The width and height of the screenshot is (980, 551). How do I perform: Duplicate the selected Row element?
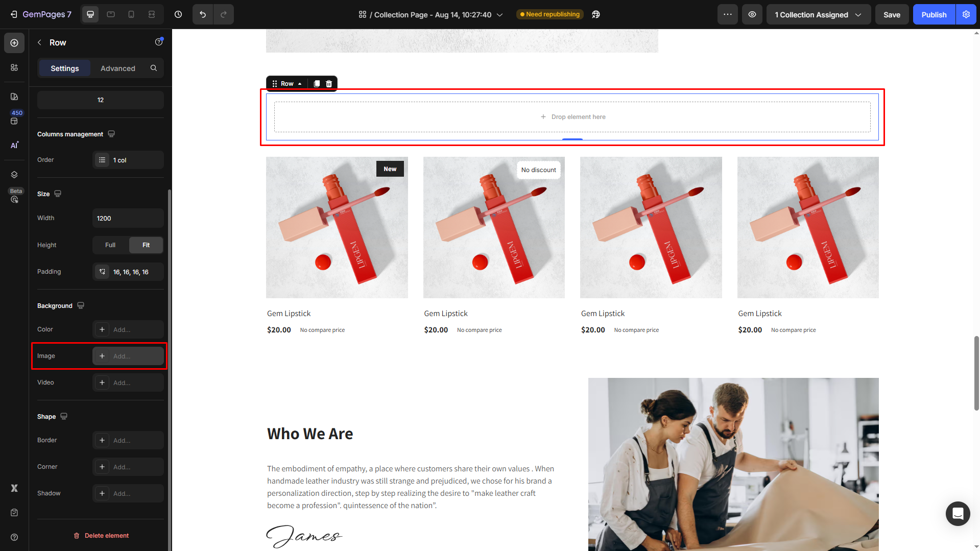click(x=317, y=84)
